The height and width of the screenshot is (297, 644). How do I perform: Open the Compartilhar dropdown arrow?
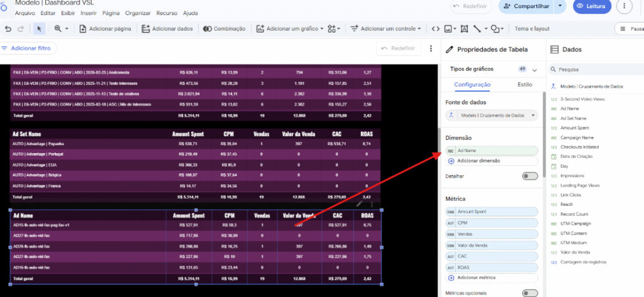[560, 6]
